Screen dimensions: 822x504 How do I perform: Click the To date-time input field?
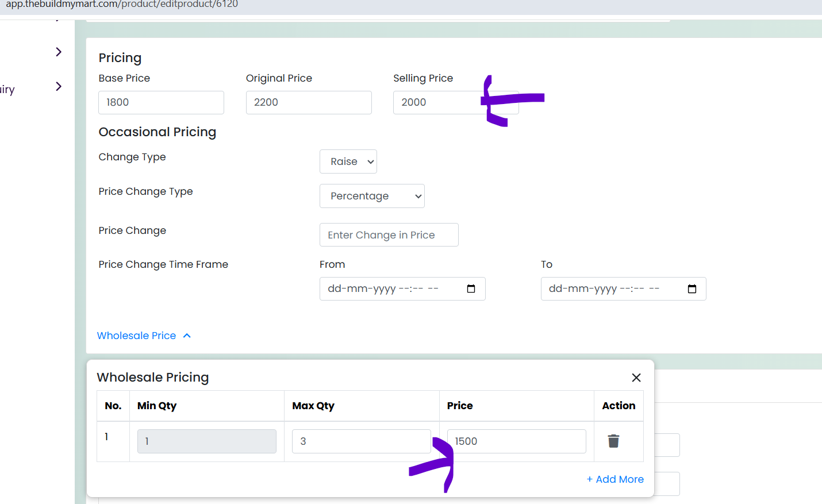click(x=624, y=288)
